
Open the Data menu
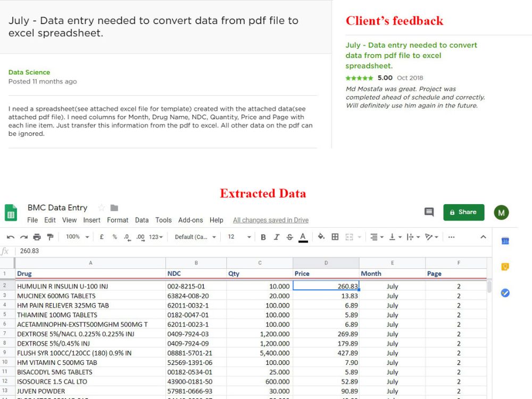pyautogui.click(x=142, y=220)
